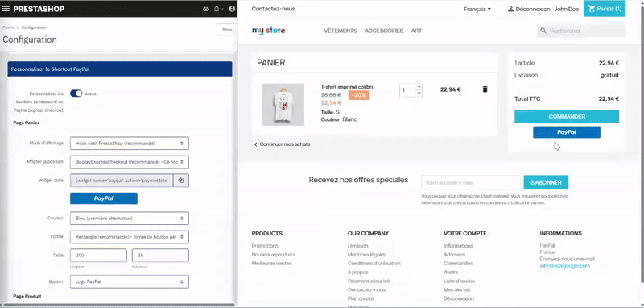Click the Longueur size field showing 200

pyautogui.click(x=98, y=256)
